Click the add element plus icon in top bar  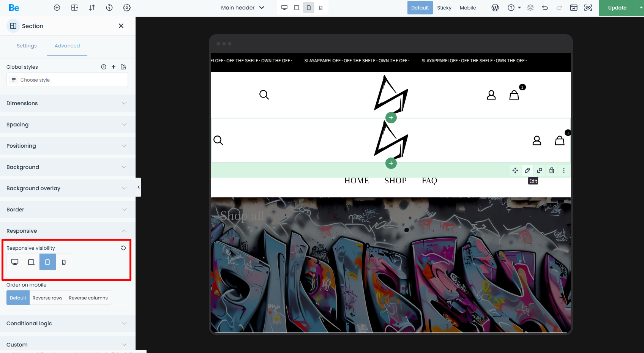pyautogui.click(x=57, y=8)
